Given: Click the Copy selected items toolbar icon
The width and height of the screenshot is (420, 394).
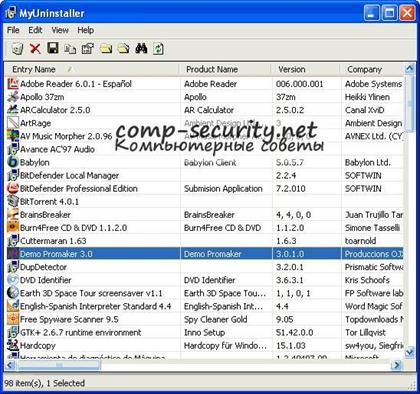Looking at the screenshot, I should click(70, 49).
